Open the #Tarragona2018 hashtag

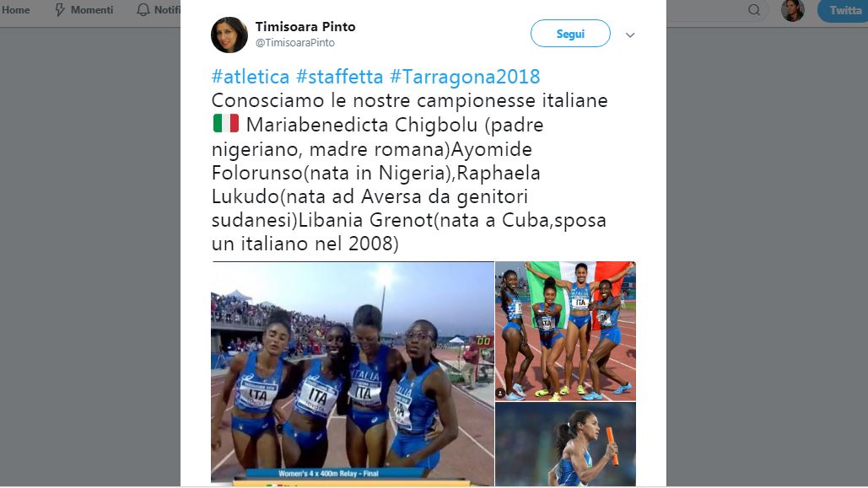[465, 77]
